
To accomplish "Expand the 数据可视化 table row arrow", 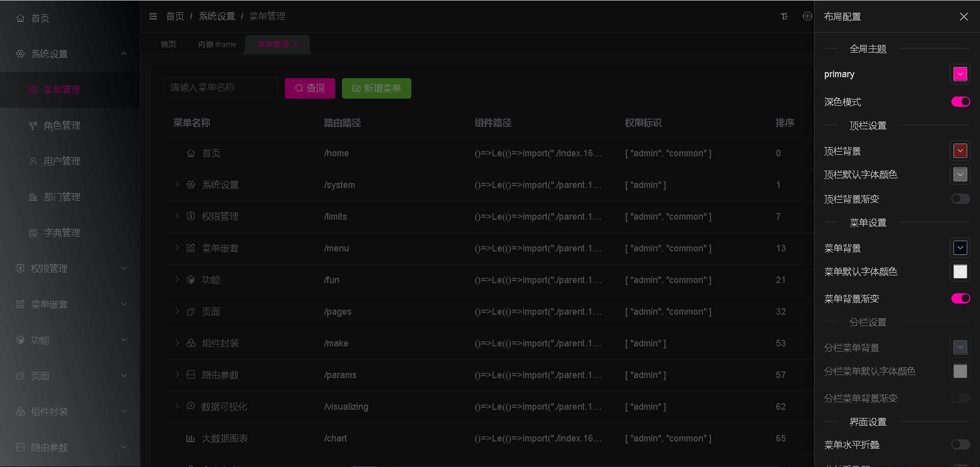I will 177,406.
